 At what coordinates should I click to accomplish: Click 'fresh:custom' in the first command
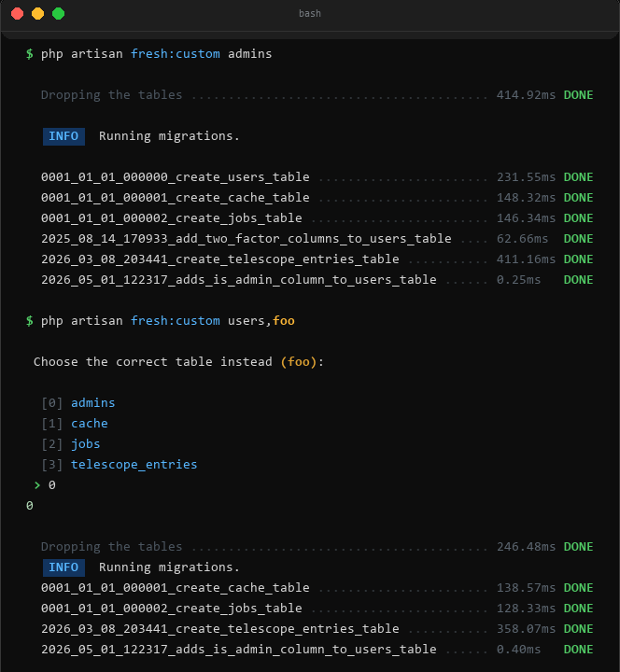pyautogui.click(x=176, y=54)
